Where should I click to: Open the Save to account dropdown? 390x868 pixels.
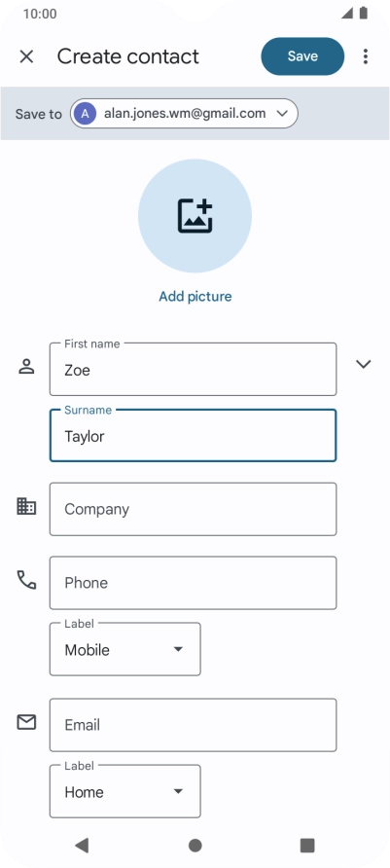tap(184, 114)
